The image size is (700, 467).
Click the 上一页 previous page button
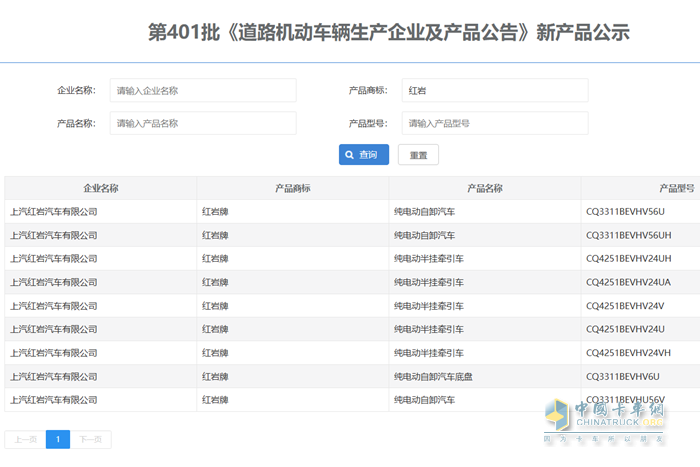(x=25, y=439)
